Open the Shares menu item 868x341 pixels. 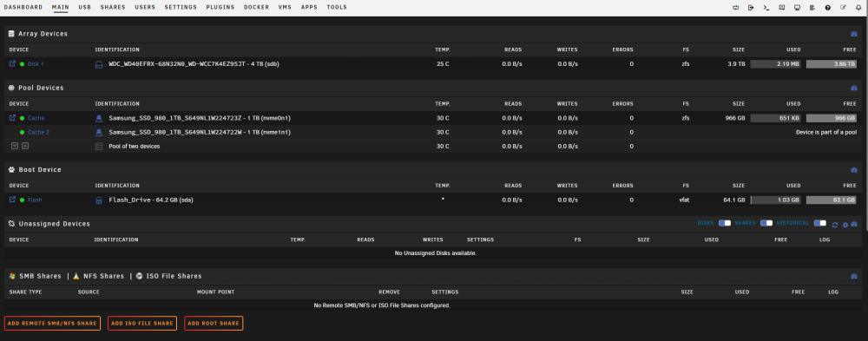click(x=113, y=7)
